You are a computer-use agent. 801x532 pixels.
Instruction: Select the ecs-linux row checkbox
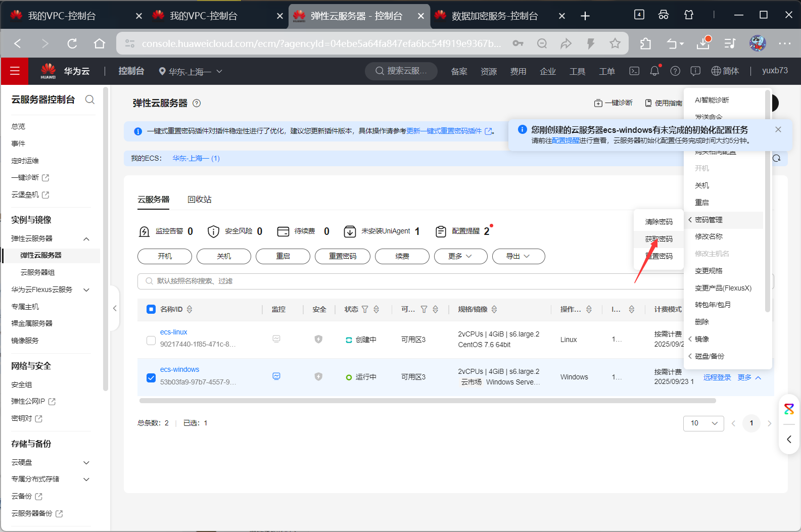click(151, 340)
